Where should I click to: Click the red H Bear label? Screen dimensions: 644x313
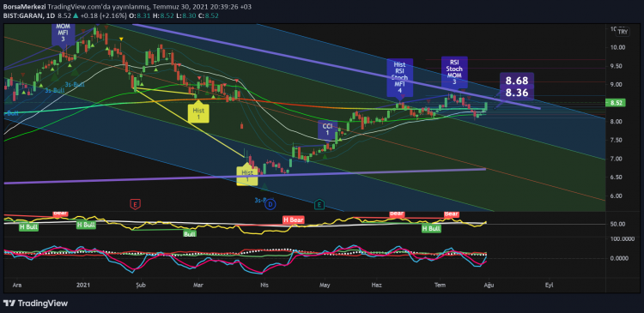pos(294,220)
